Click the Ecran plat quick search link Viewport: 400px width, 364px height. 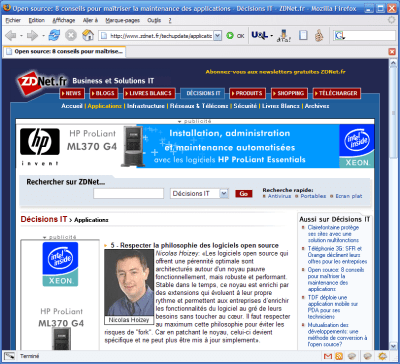tap(349, 196)
